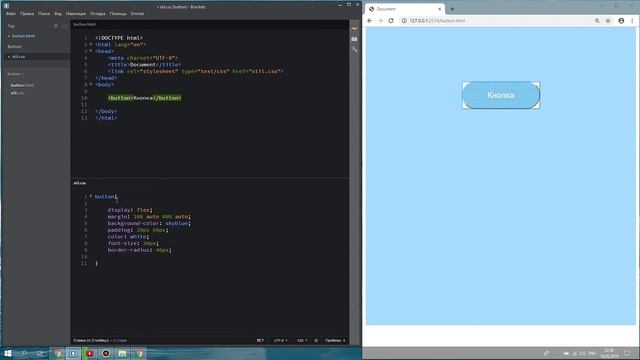
Task: Click the button.html pane header label
Action: tap(84, 24)
